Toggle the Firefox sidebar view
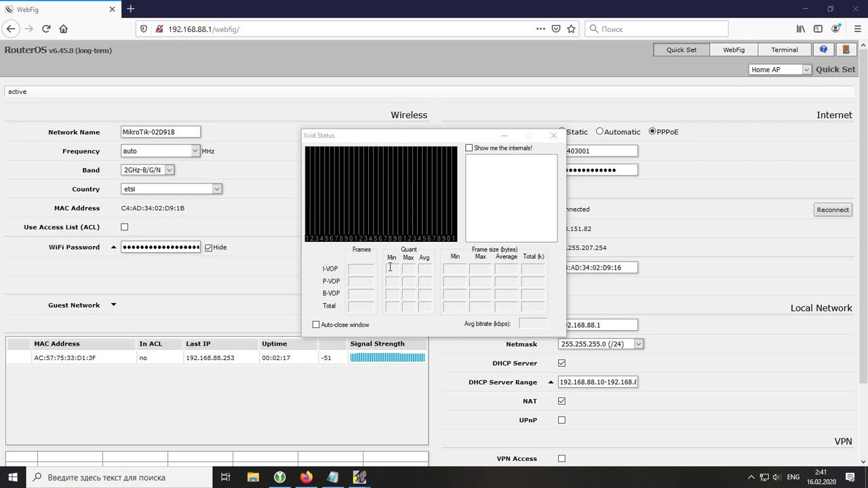The width and height of the screenshot is (868, 488). pyautogui.click(x=818, y=29)
